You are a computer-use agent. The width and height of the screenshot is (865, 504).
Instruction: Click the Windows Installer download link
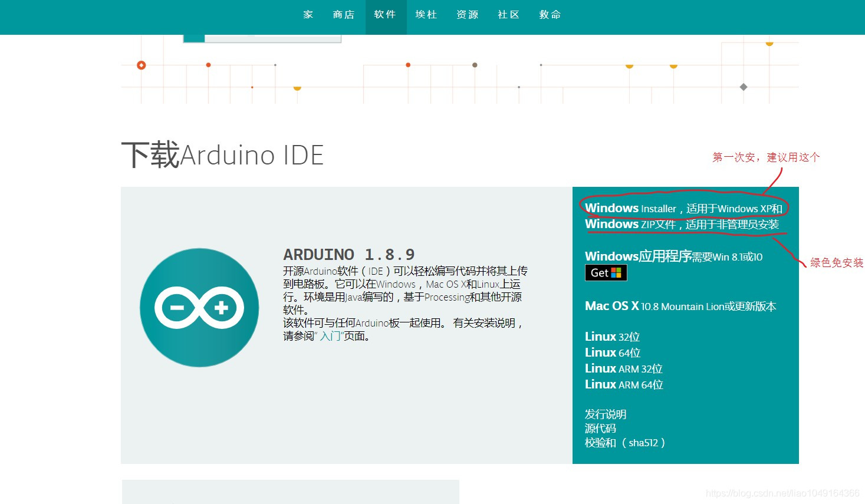(683, 209)
